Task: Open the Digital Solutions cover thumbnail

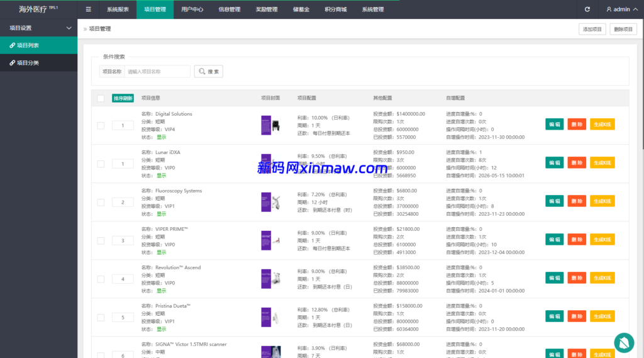Action: (270, 125)
